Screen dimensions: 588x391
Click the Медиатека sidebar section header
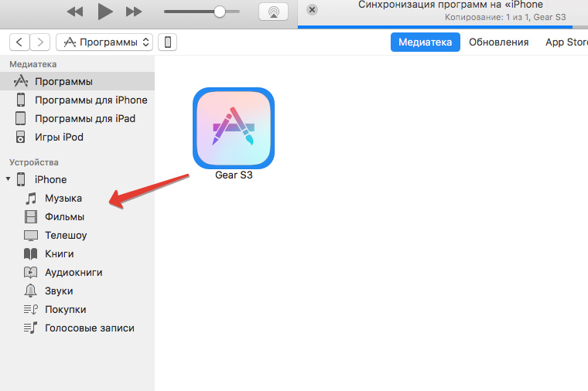coord(33,64)
